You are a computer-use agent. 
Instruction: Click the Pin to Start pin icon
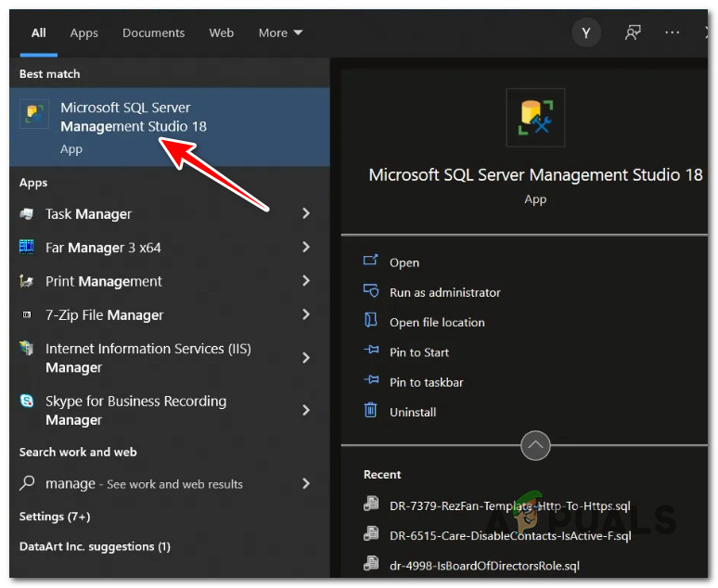coord(371,351)
